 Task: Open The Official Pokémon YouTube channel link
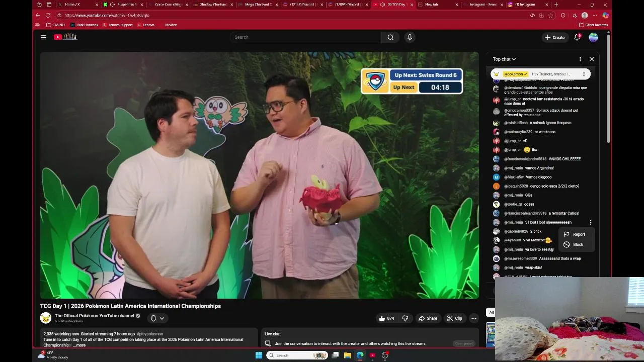tap(95, 316)
